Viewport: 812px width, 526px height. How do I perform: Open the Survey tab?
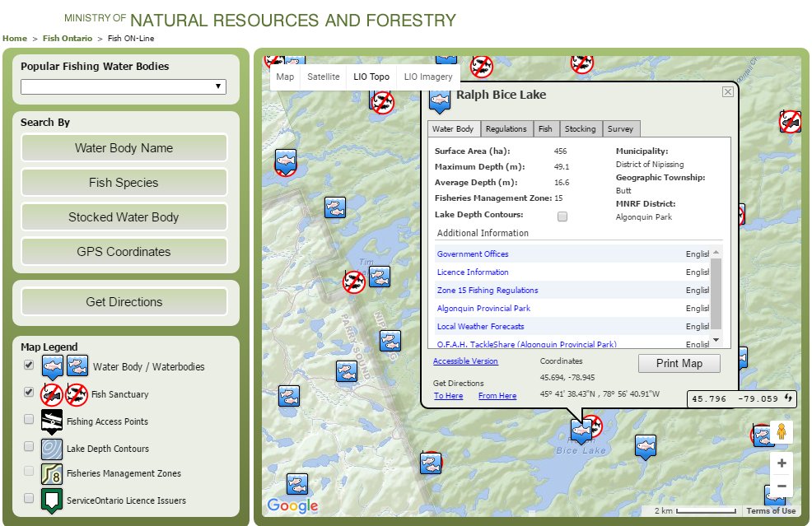click(x=620, y=129)
